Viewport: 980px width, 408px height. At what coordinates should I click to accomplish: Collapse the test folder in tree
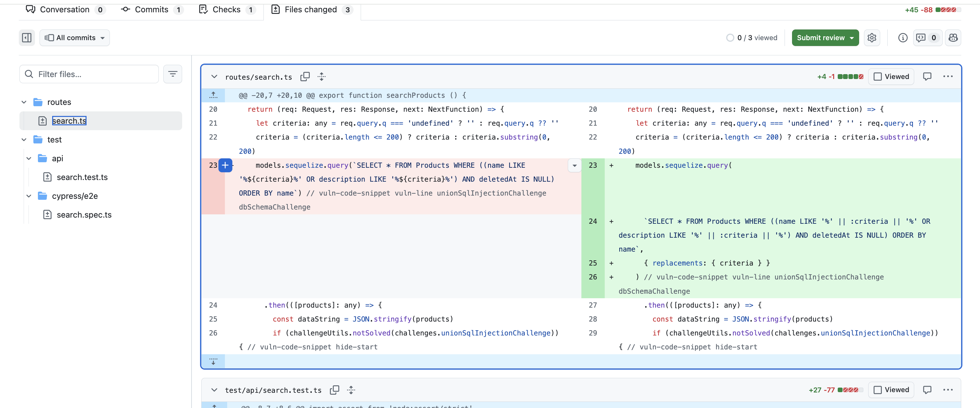pyautogui.click(x=24, y=140)
